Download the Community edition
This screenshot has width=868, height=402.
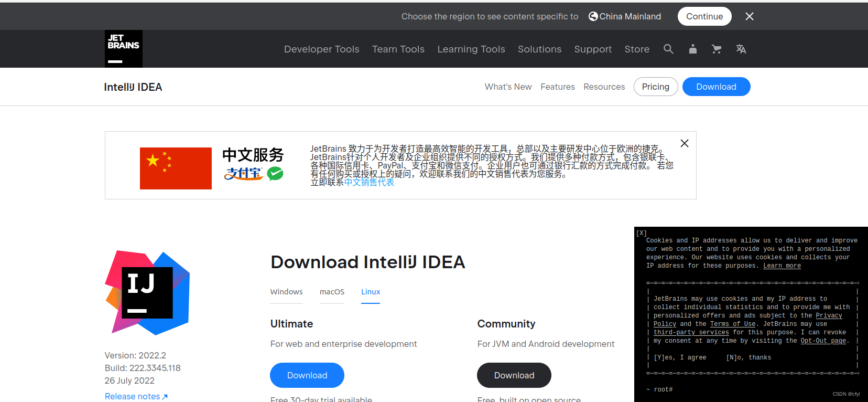(x=514, y=375)
